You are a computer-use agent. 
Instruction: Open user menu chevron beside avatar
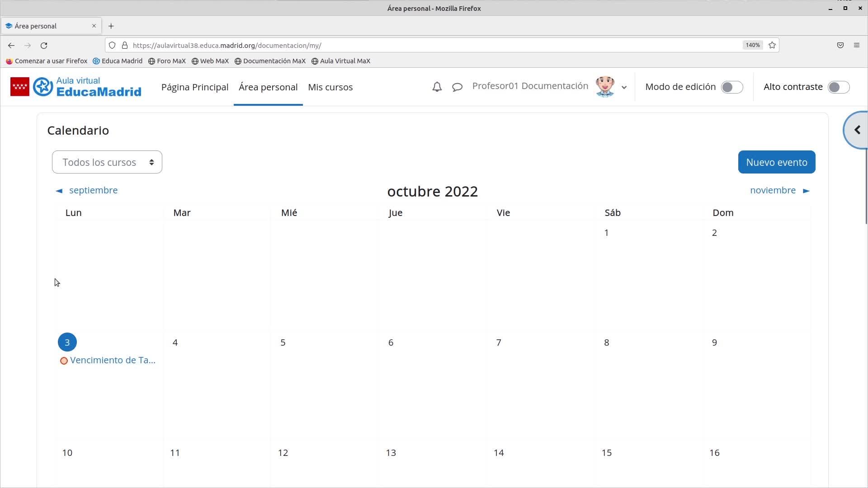[624, 87]
